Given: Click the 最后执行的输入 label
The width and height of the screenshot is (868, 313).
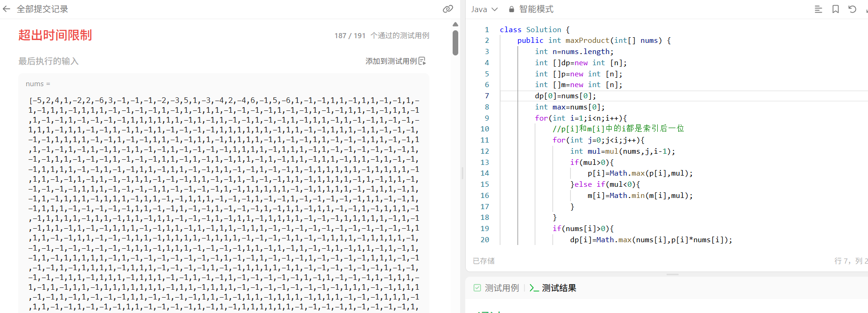Looking at the screenshot, I should click(x=48, y=61).
